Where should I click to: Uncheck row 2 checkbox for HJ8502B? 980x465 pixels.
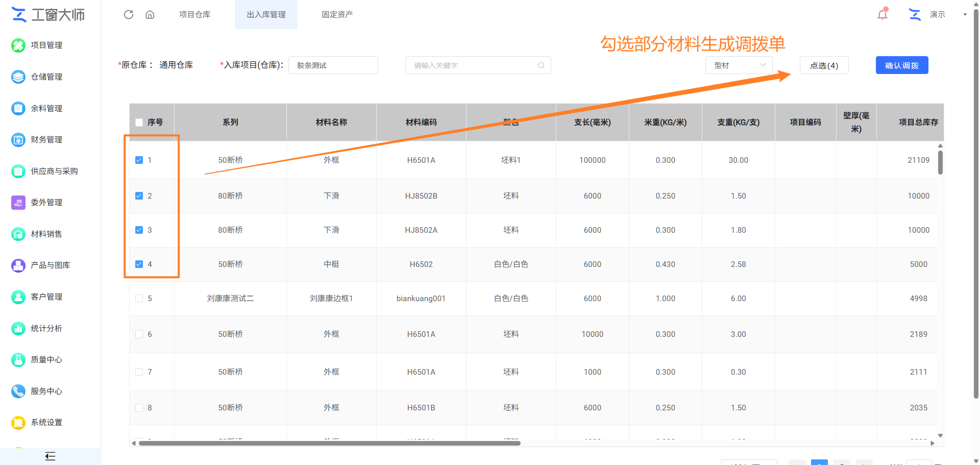tap(139, 196)
